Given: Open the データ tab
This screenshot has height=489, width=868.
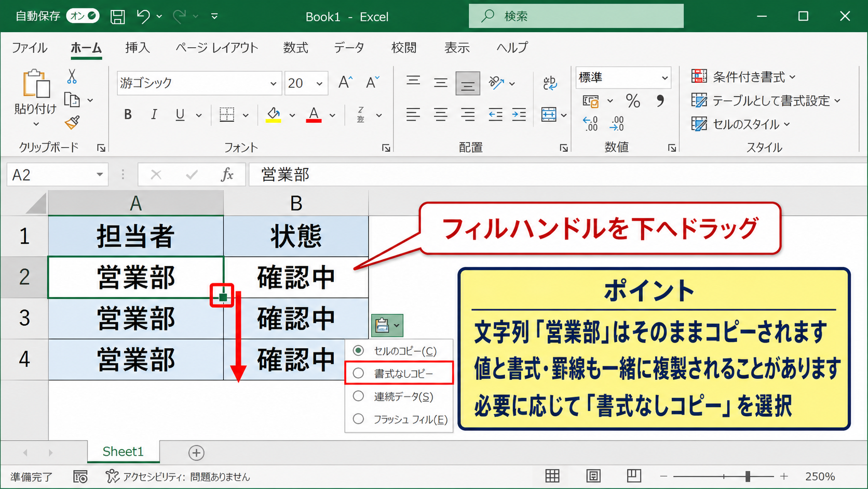Looking at the screenshot, I should coord(349,48).
